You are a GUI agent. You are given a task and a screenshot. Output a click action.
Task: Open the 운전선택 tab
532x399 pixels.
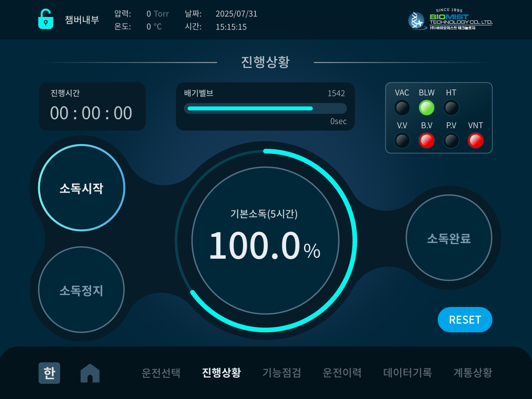(161, 373)
